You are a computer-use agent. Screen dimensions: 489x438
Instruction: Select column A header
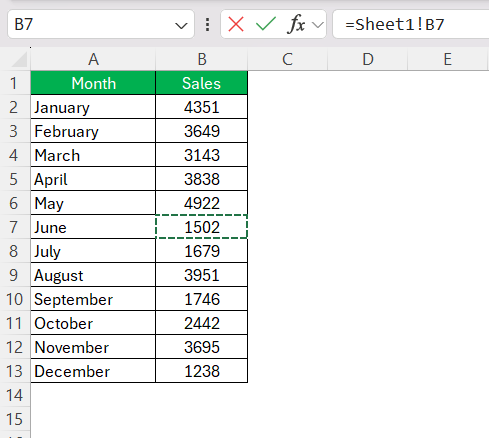coord(93,59)
